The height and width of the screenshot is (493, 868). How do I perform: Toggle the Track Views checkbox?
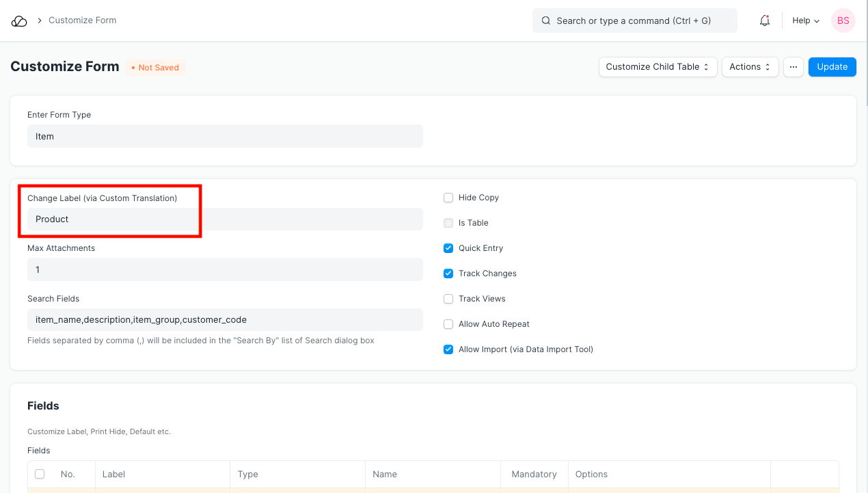[x=448, y=299]
